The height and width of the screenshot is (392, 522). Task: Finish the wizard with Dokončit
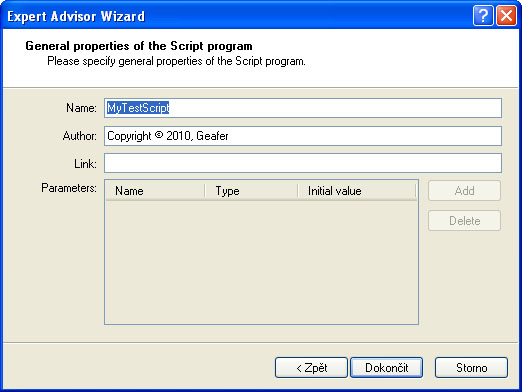(x=387, y=368)
